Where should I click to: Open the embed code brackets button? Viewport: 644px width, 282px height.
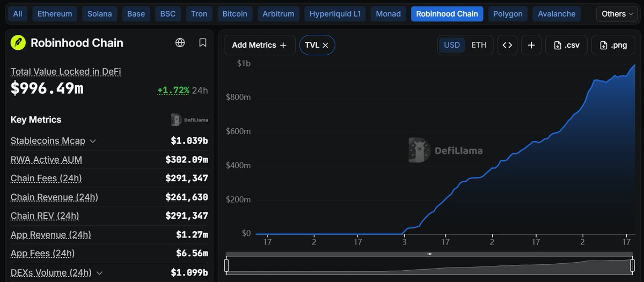[x=507, y=45]
